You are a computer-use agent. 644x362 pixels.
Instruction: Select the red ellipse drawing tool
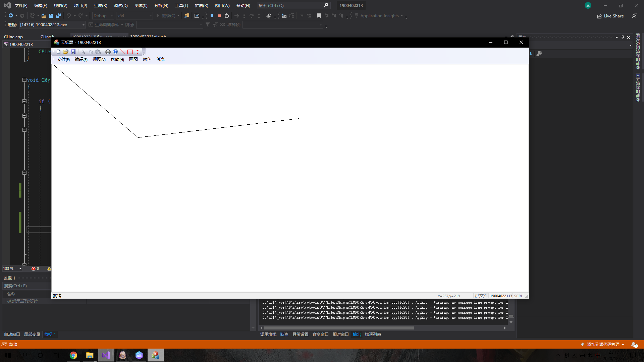tap(138, 52)
